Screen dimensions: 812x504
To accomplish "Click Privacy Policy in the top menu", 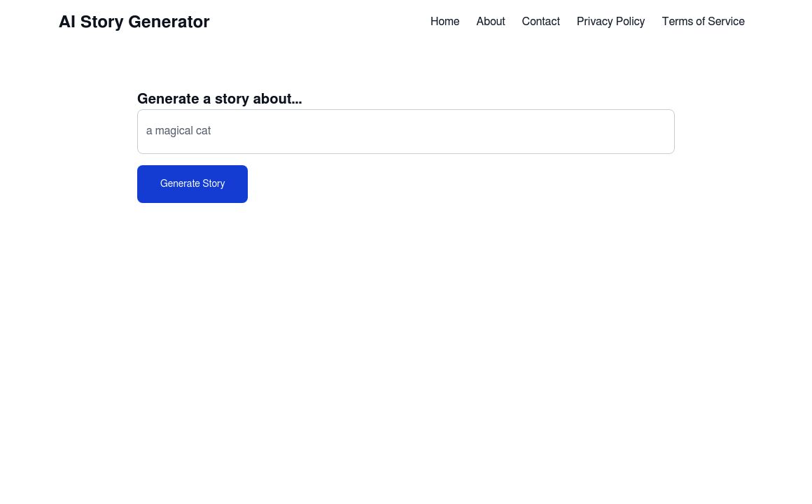I will [x=610, y=22].
